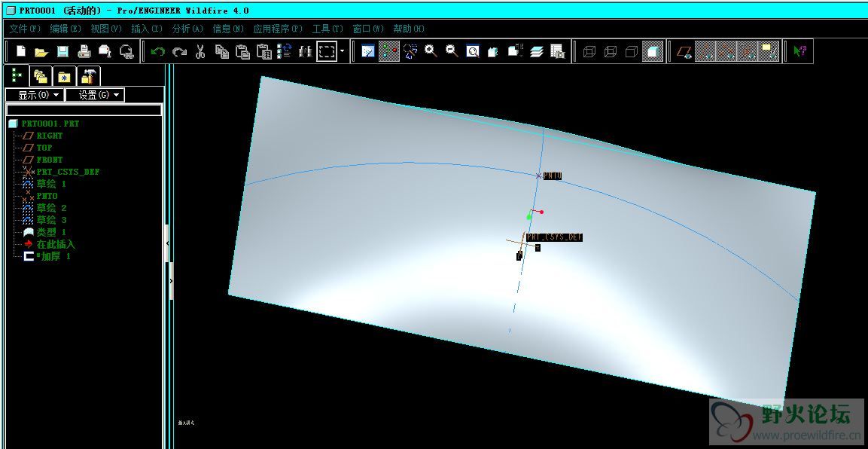
Task: Open the 窗口(W) menu
Action: (368, 29)
